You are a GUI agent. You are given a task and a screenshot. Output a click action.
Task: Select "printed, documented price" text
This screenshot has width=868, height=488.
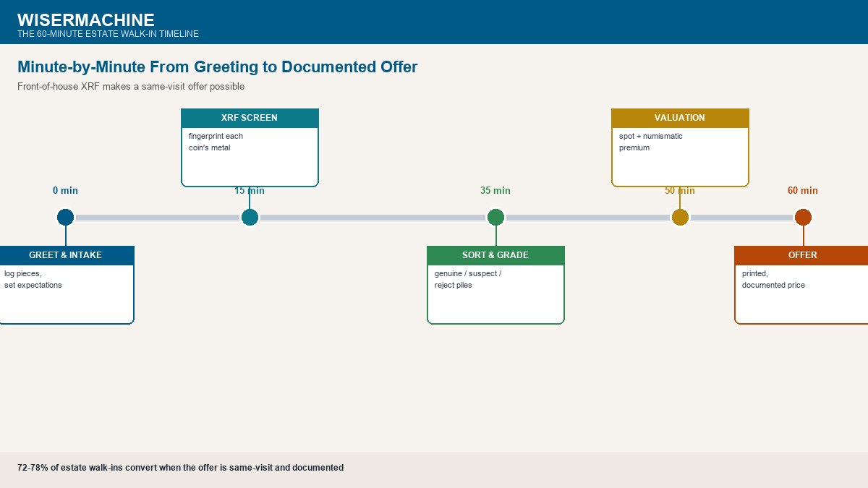pyautogui.click(x=773, y=280)
